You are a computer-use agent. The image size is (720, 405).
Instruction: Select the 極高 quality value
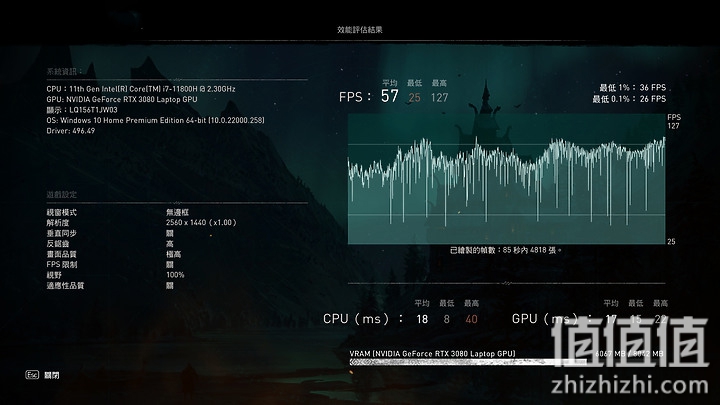point(174,254)
